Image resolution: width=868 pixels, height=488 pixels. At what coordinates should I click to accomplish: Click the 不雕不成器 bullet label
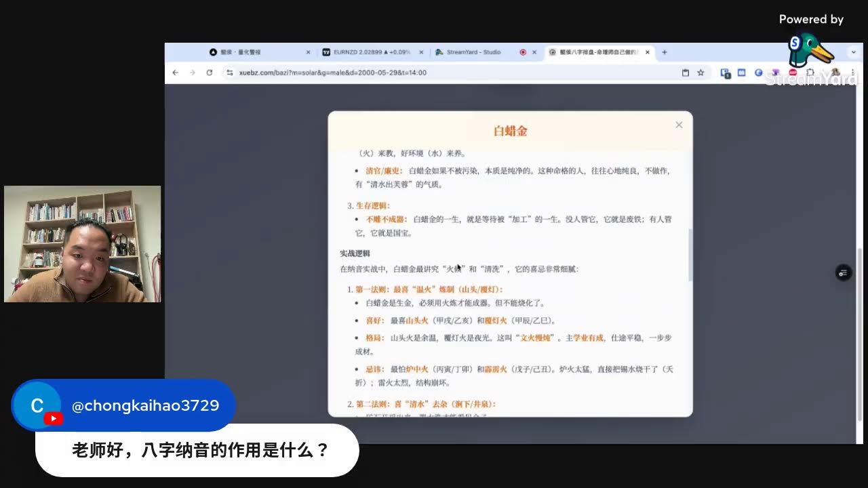click(386, 219)
